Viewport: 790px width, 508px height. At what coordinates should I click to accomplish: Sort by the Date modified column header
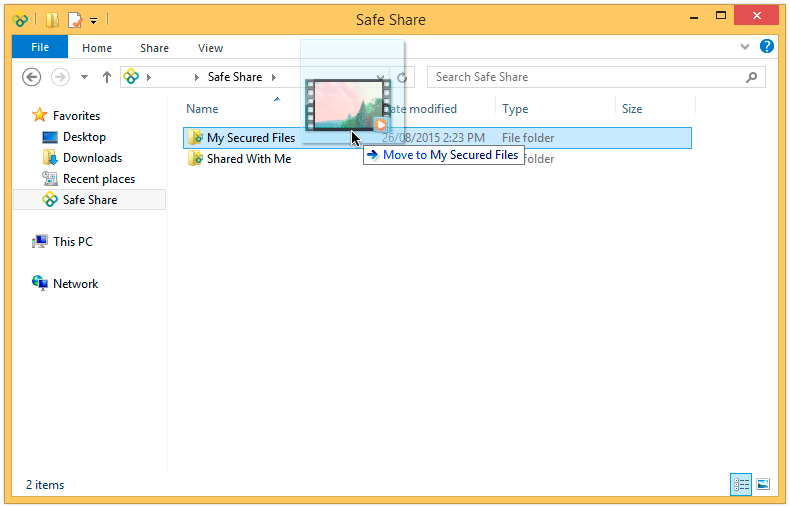coord(421,109)
